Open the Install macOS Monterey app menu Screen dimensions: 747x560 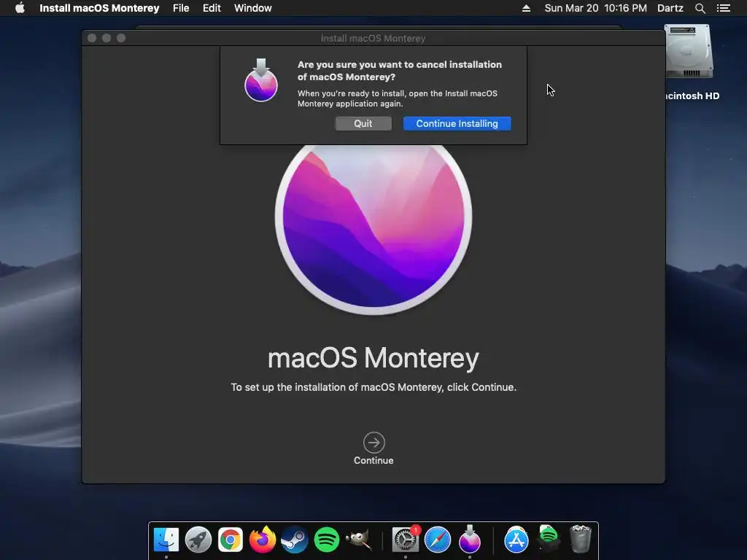coord(99,8)
